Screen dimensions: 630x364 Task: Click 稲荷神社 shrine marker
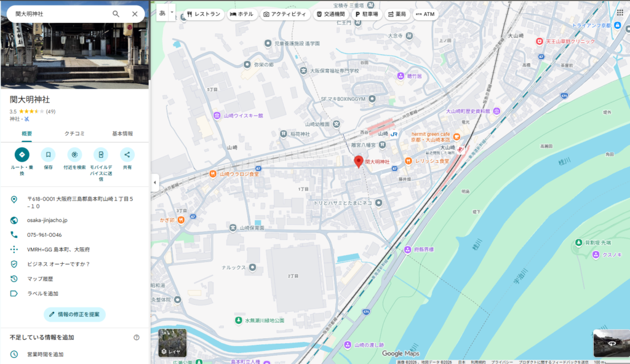pyautogui.click(x=283, y=134)
